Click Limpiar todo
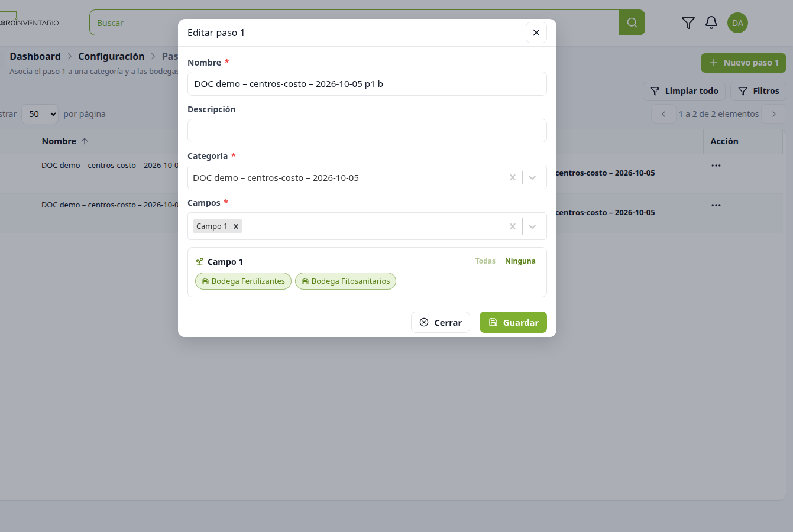 684,91
